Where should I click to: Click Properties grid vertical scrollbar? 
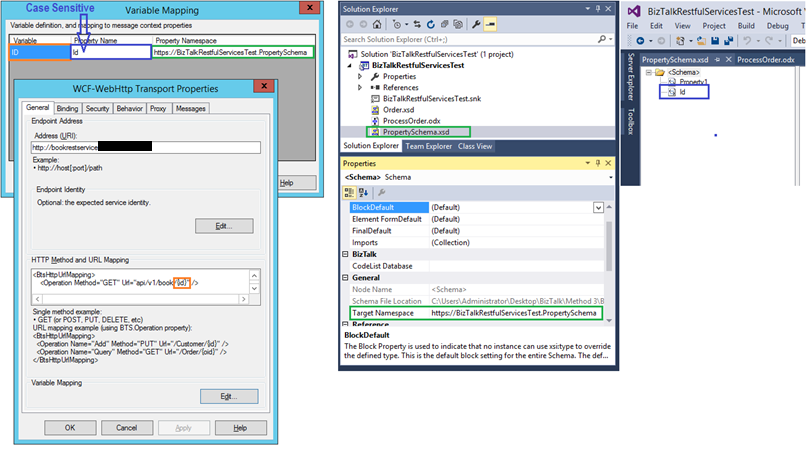(x=609, y=247)
